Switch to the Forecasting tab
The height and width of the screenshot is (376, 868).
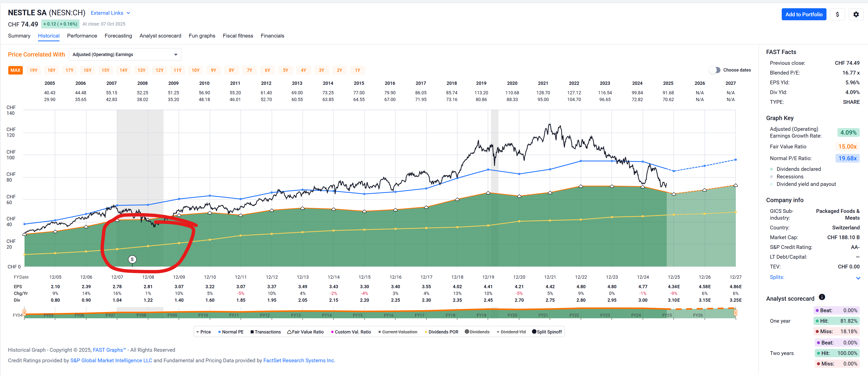[118, 36]
